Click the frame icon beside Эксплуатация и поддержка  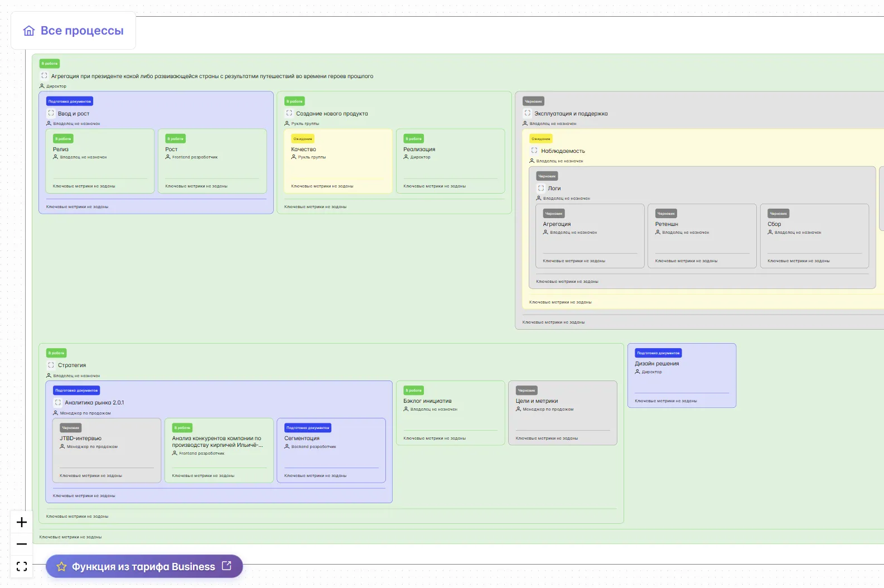[x=527, y=113]
